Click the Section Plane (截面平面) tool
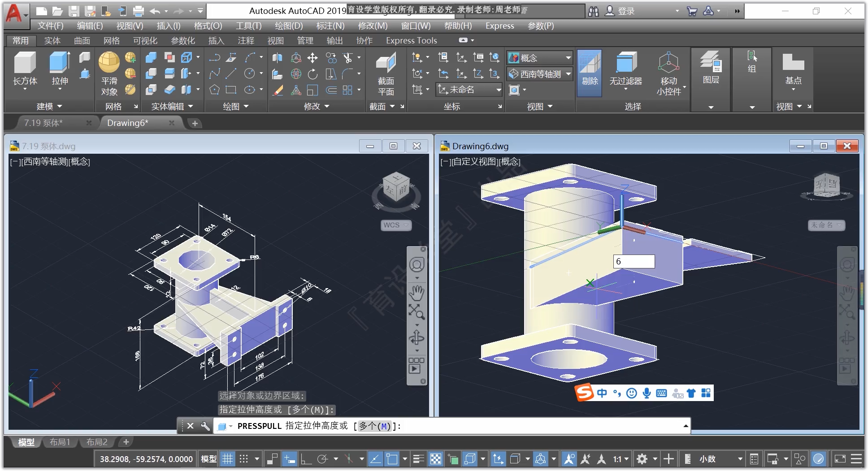Viewport: 868px width, 471px height. coord(386,73)
